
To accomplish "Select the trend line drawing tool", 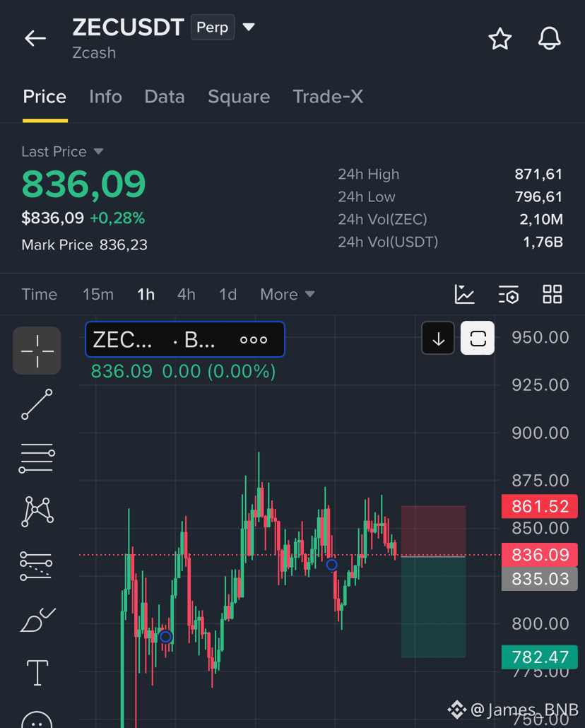I will tap(37, 404).
